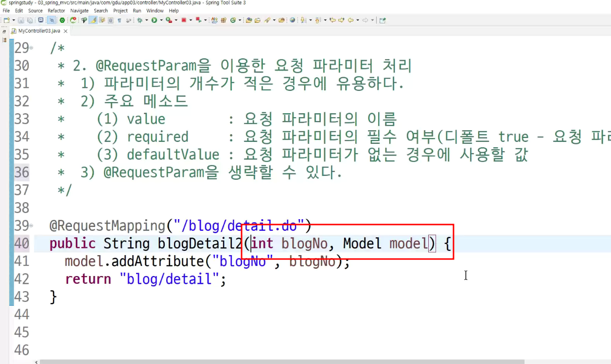The height and width of the screenshot is (364, 611).
Task: Click the Previous Annotation up-arrow icon
Action: click(x=317, y=20)
